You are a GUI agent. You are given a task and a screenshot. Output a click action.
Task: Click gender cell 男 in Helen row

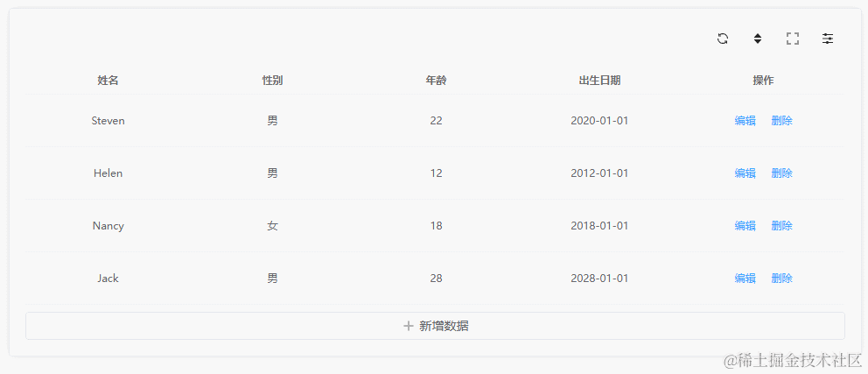[x=272, y=173]
